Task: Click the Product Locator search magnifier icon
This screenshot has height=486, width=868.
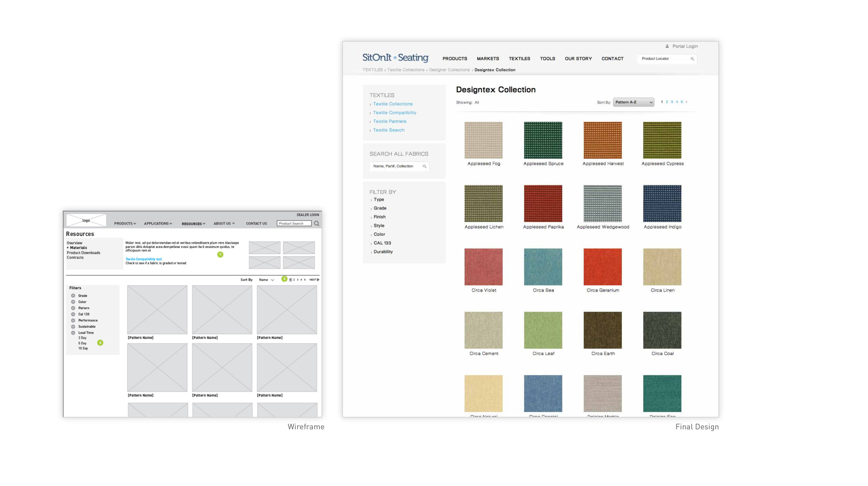Action: [692, 59]
